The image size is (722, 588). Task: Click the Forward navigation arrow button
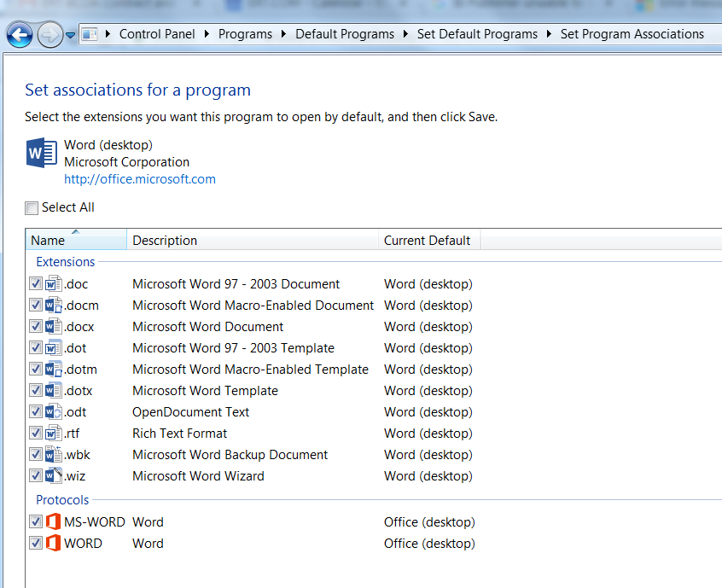coord(49,34)
